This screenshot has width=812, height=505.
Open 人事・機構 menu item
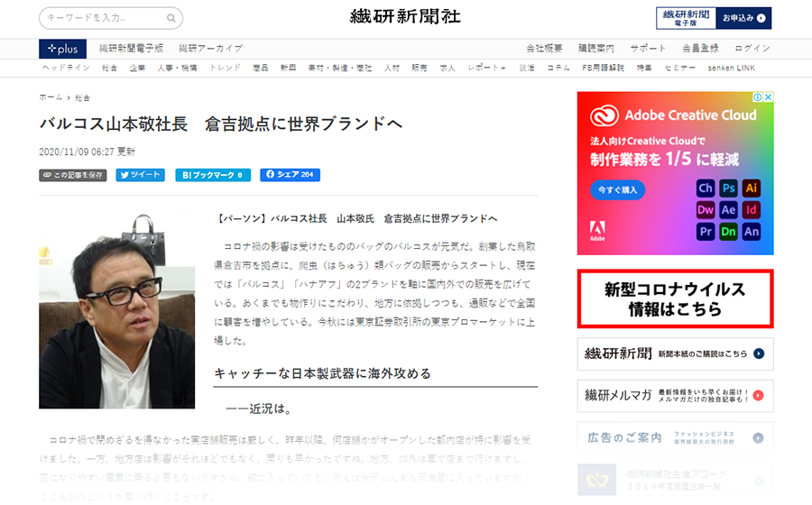point(177,68)
